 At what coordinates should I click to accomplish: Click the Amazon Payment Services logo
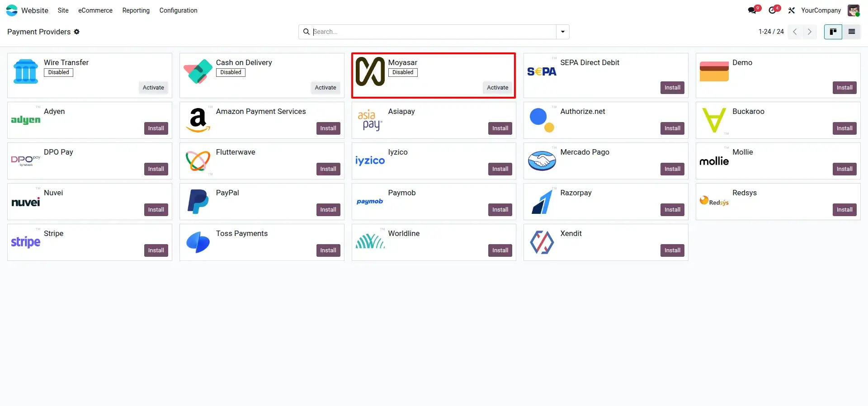198,120
